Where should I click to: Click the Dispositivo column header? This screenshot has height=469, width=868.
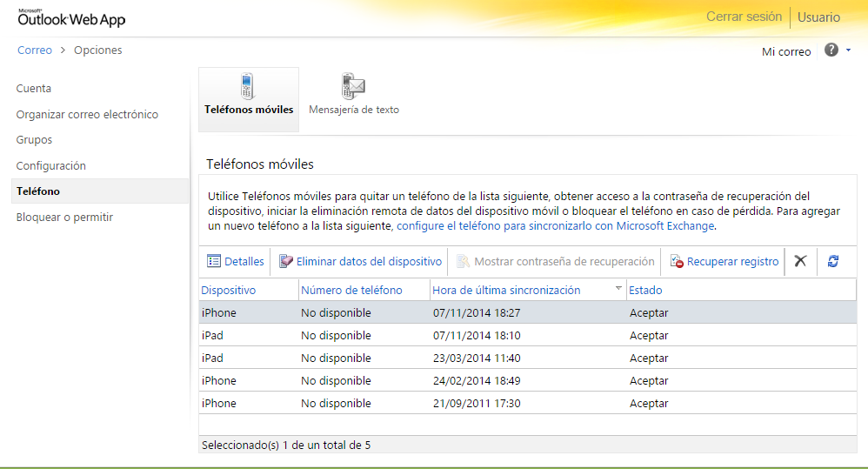[x=229, y=290]
